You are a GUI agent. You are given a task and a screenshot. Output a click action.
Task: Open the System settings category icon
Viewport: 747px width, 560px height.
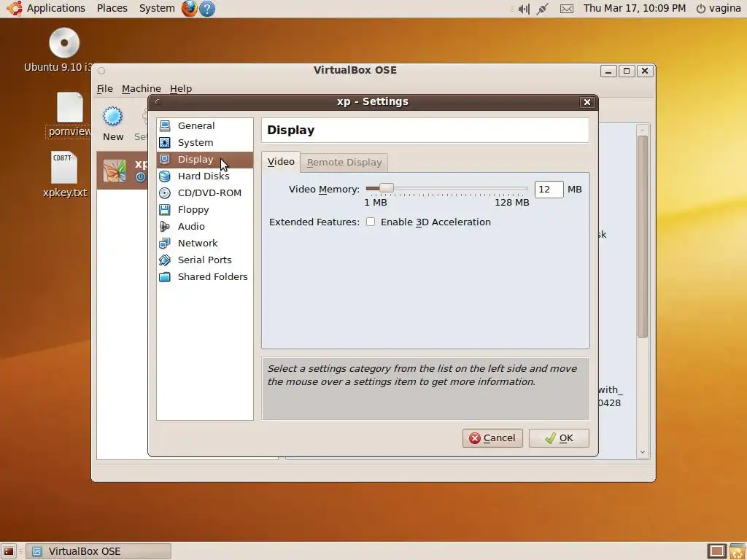pyautogui.click(x=165, y=142)
